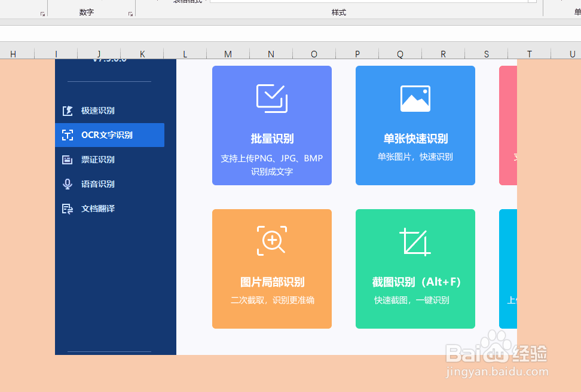
Task: Select Excel column P header
Action: pyautogui.click(x=357, y=54)
